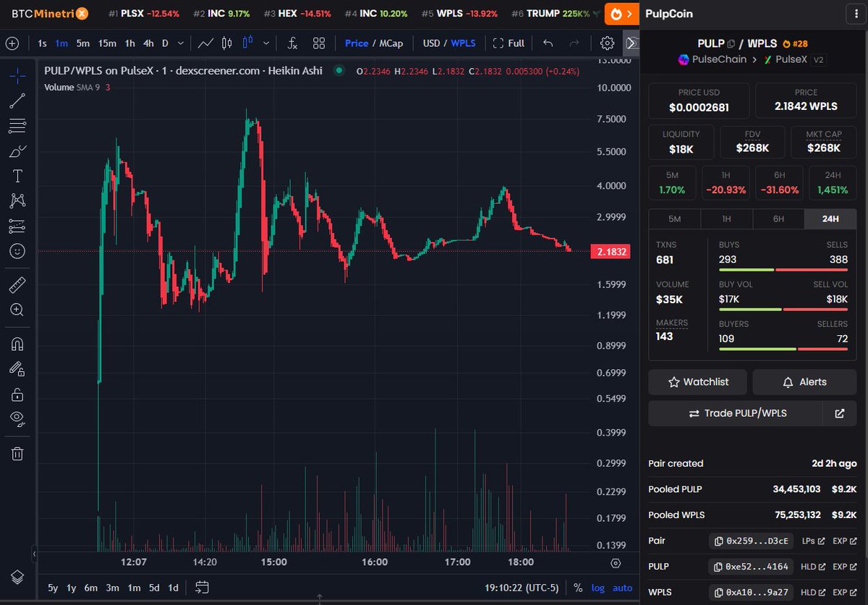Open the object tree layers icon

[17, 577]
